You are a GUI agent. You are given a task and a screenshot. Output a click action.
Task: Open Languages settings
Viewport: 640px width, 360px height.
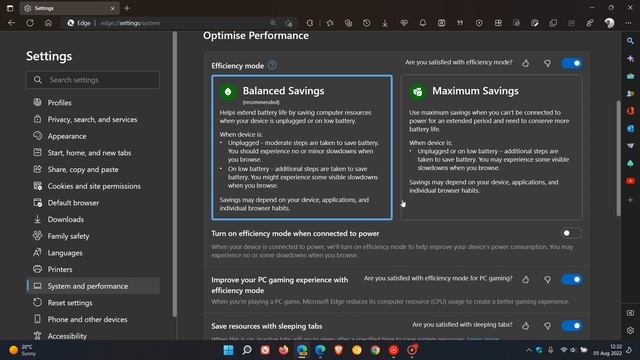[x=93, y=253]
